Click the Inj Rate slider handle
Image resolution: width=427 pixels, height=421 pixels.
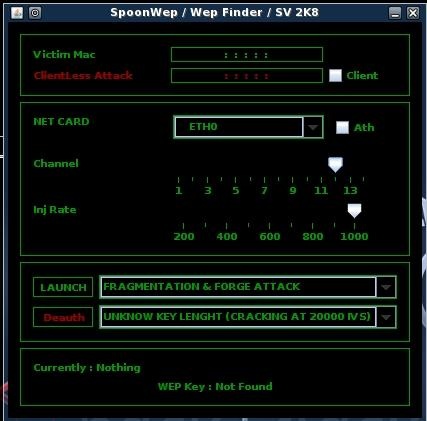[354, 211]
